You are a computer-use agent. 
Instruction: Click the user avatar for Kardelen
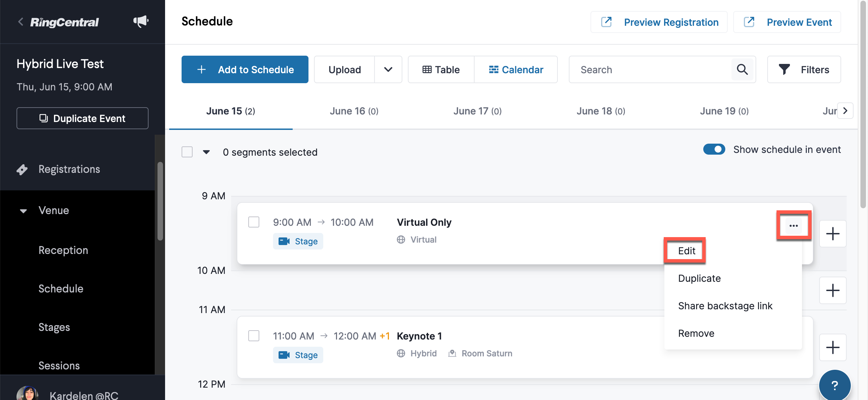click(28, 393)
